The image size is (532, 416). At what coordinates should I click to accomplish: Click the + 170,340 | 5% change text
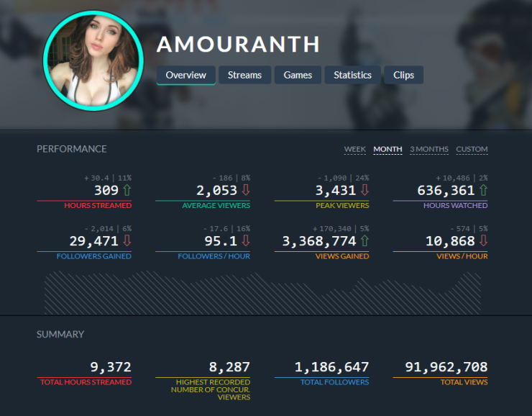[341, 229]
